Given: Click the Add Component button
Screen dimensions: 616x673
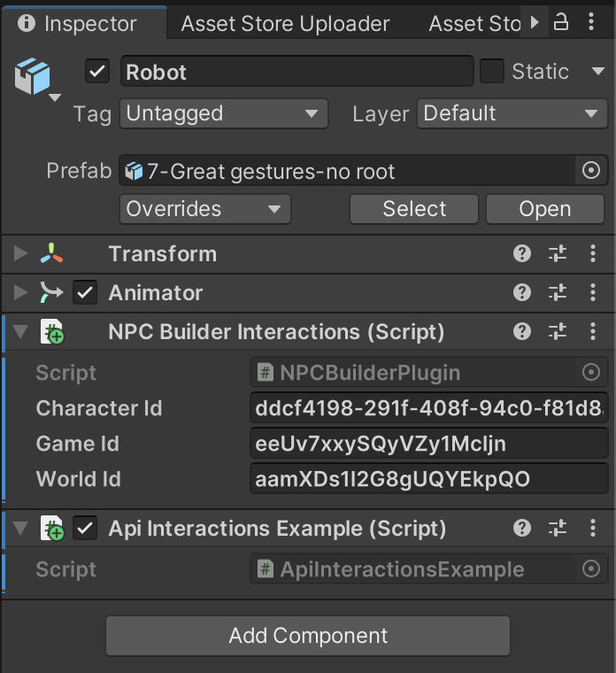Looking at the screenshot, I should tap(308, 636).
